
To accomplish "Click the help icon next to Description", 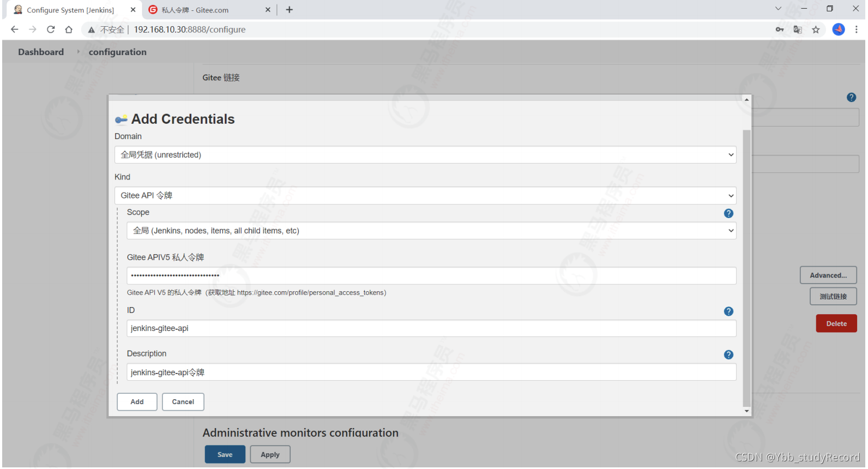I will point(728,354).
